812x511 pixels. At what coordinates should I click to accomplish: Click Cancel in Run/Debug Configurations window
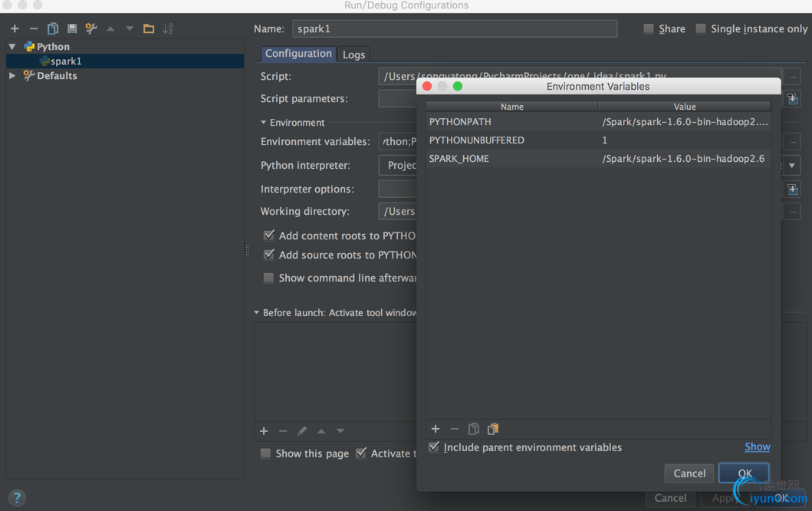tap(670, 498)
